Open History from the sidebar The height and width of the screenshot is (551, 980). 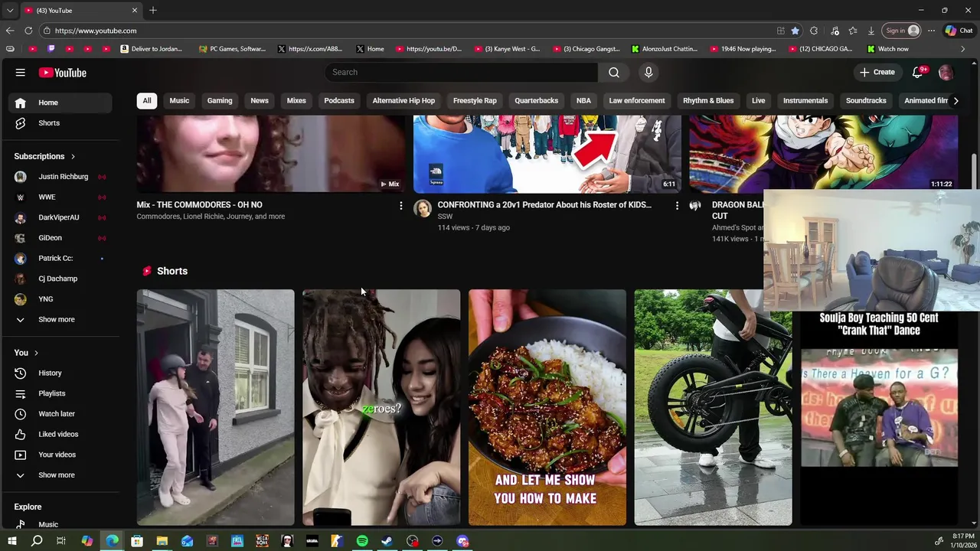[61, 373]
